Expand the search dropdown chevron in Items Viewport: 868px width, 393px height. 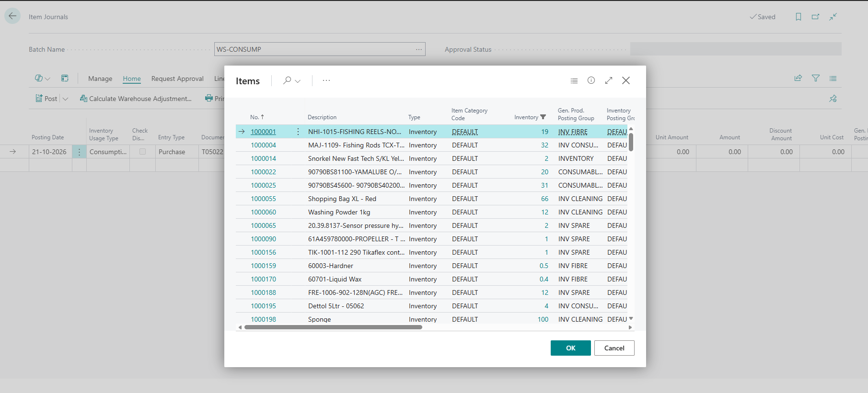[298, 81]
